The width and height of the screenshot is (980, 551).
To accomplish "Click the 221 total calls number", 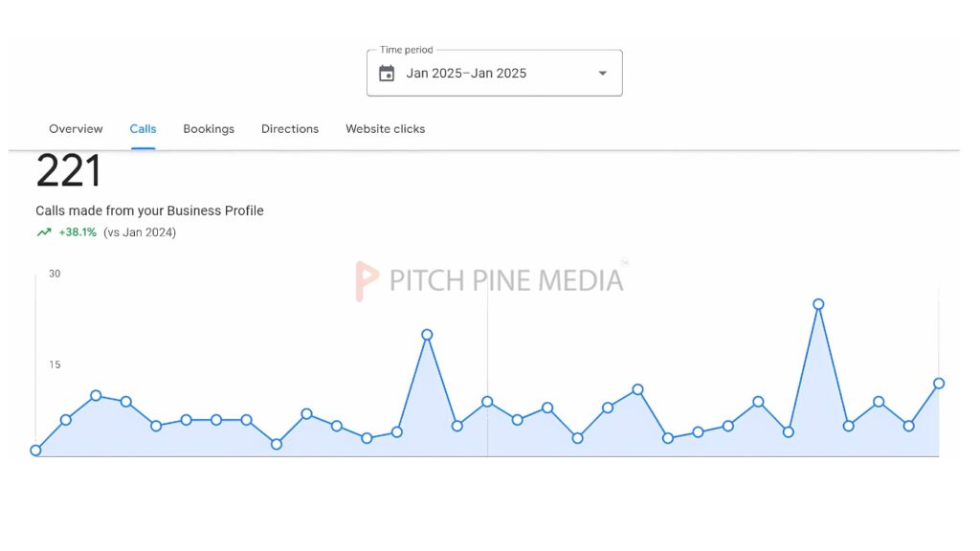I will tap(69, 172).
